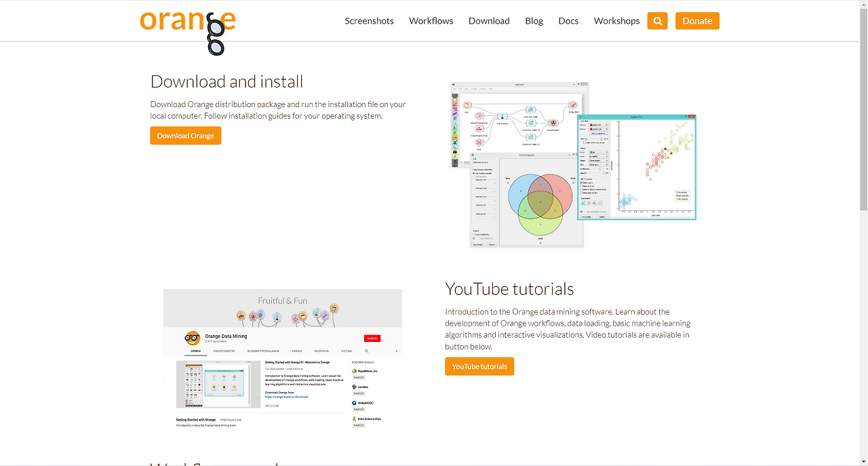The height and width of the screenshot is (466, 868).
Task: Select the 'YouTube tutorials' heading
Action: (x=509, y=289)
